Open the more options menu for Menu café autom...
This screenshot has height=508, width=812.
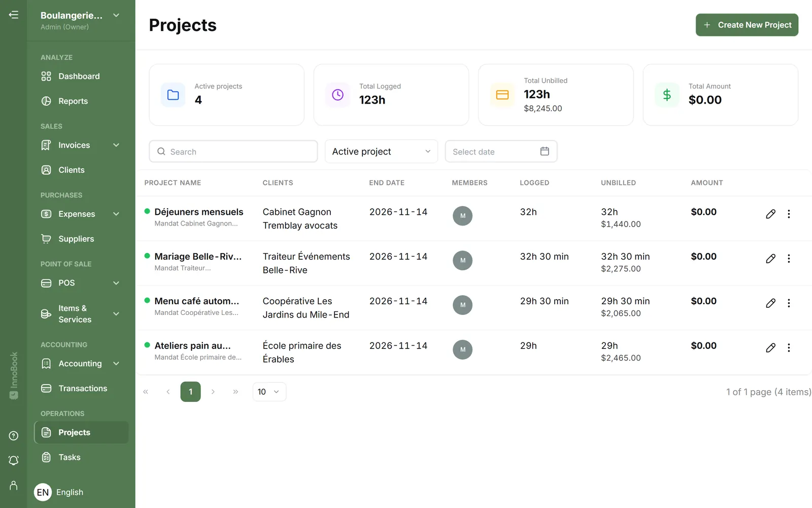[789, 303]
